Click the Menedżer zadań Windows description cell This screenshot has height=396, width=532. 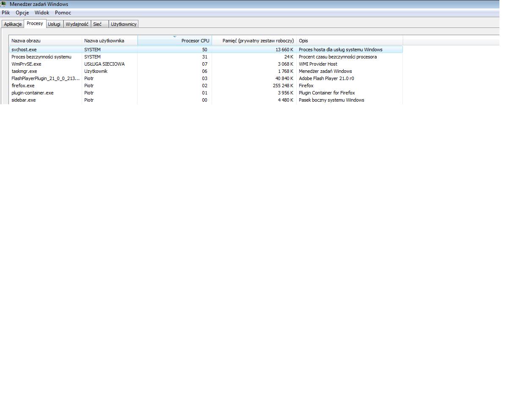[x=325, y=71]
